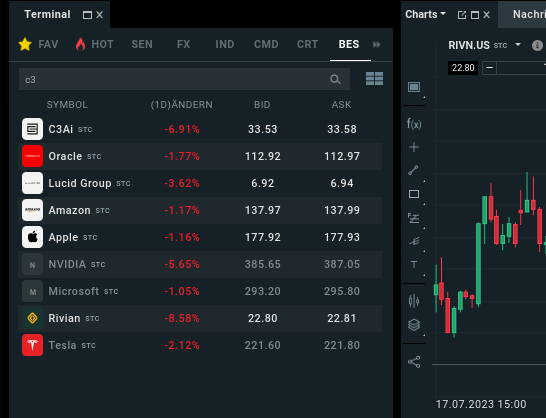
Task: Select the Amazon symbol name
Action: (69, 210)
